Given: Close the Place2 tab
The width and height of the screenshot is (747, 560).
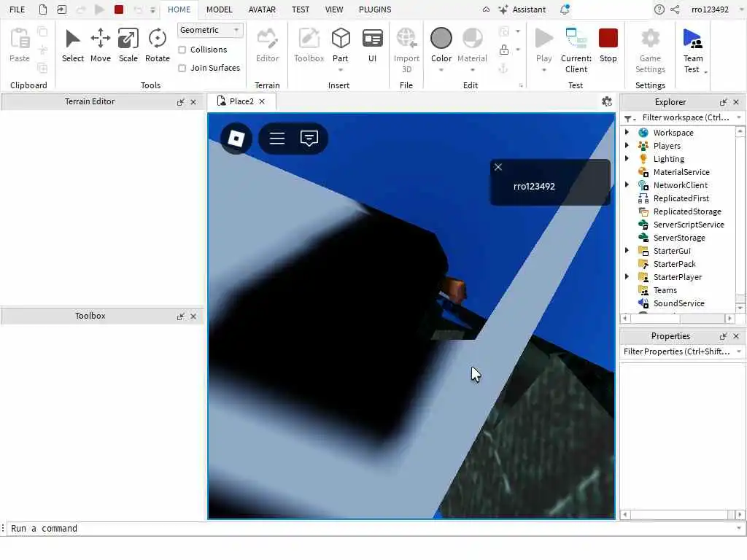Looking at the screenshot, I should click(262, 101).
